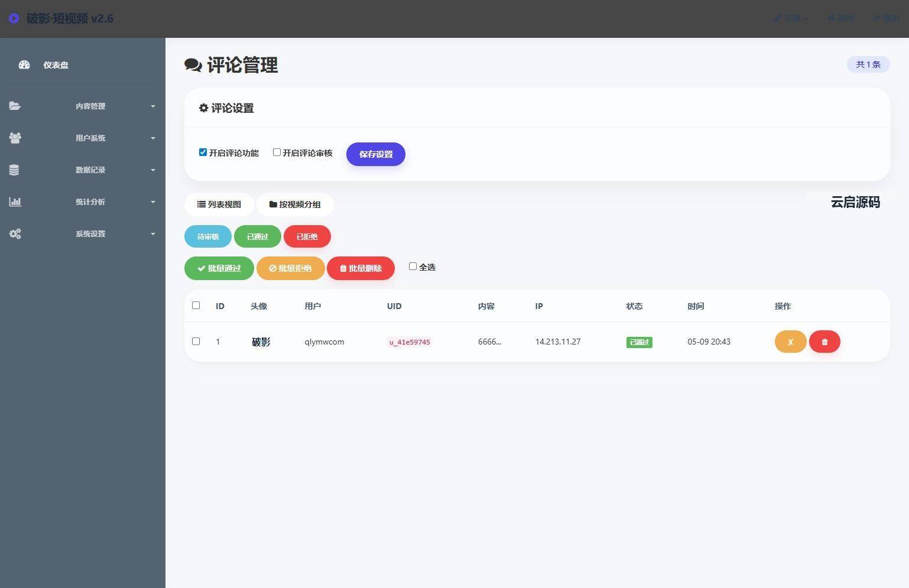Viewport: 909px width, 588px height.
Task: Tick the 全选 checkbox beside the batch buttons
Action: pos(413,267)
